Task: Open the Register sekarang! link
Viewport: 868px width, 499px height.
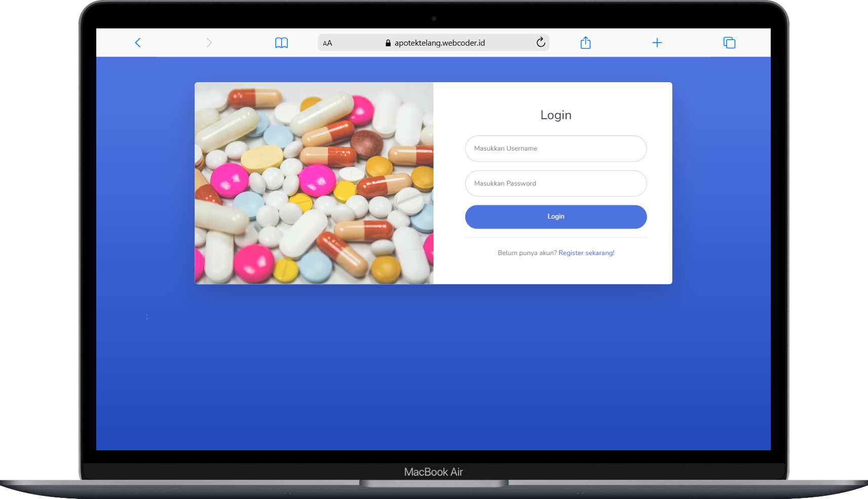Action: pyautogui.click(x=586, y=253)
